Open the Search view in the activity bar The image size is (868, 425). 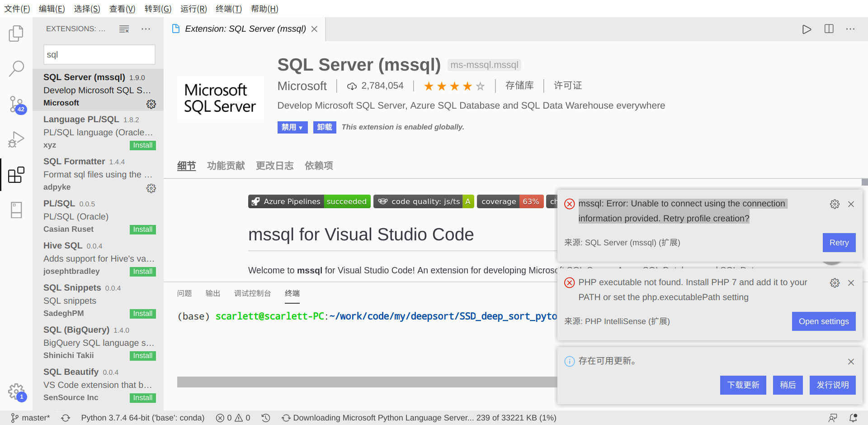(17, 68)
